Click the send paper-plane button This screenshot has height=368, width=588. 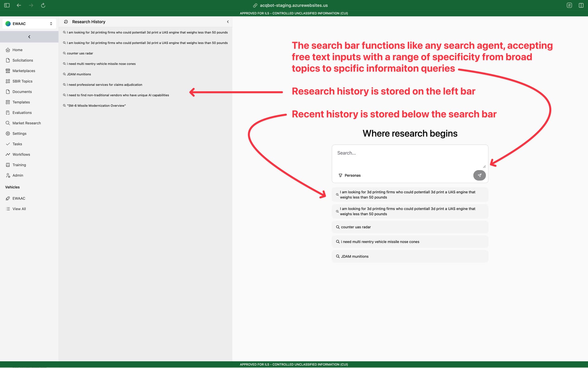[479, 175]
